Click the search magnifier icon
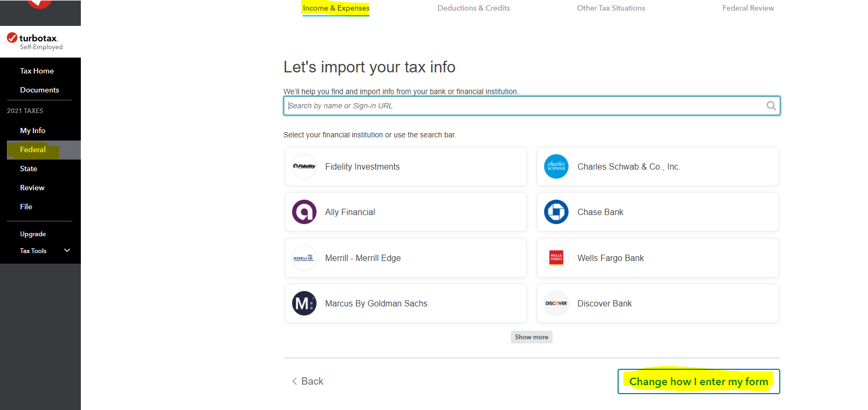This screenshot has height=410, width=868. pyautogui.click(x=771, y=106)
